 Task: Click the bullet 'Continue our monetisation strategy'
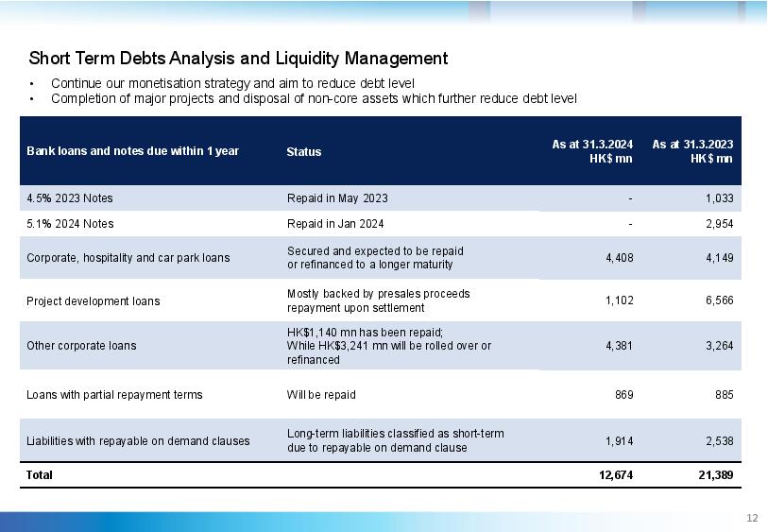[232, 83]
